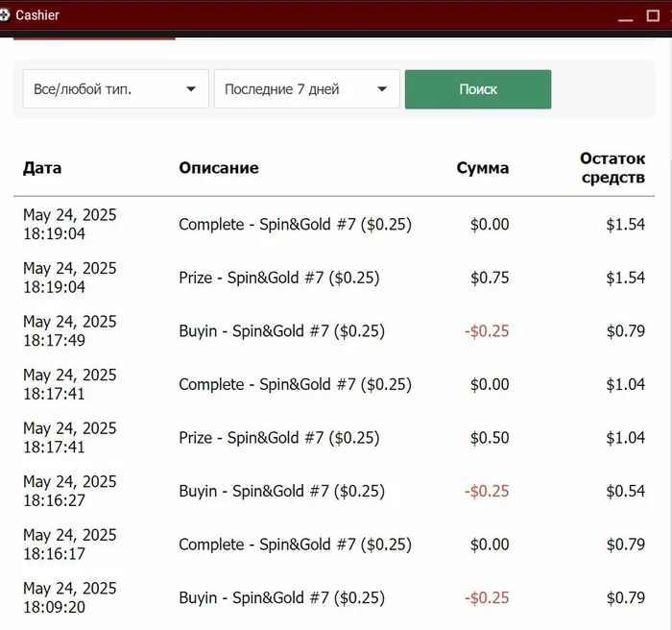Viewport: 672px width, 630px height.
Task: Click the Cashier app icon in title bar
Action: coord(7,15)
